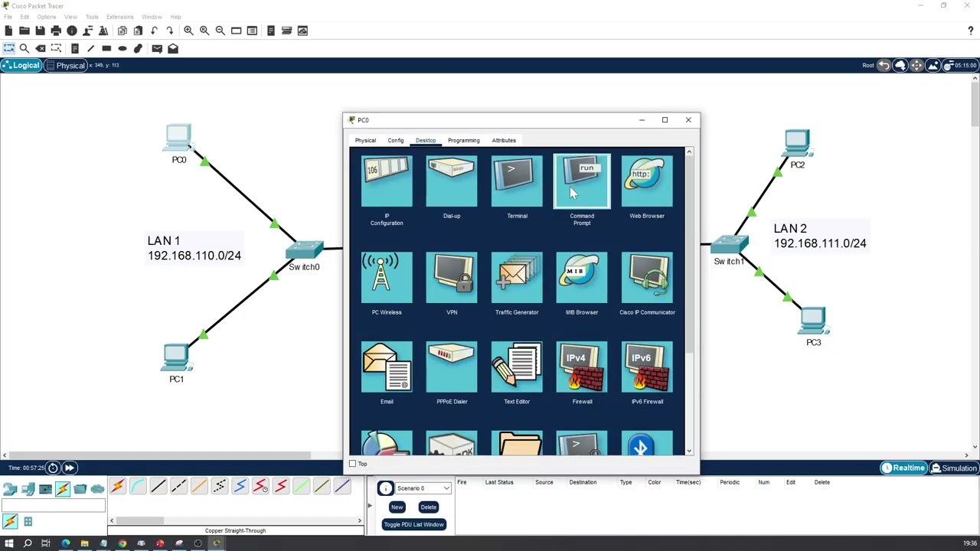The width and height of the screenshot is (980, 551).
Task: Open the Text Editor app
Action: point(517,367)
